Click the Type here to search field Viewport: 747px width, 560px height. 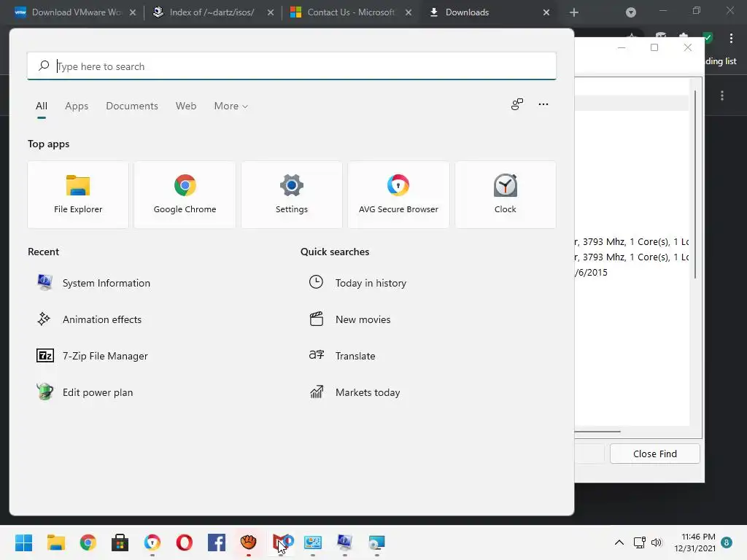pos(292,66)
